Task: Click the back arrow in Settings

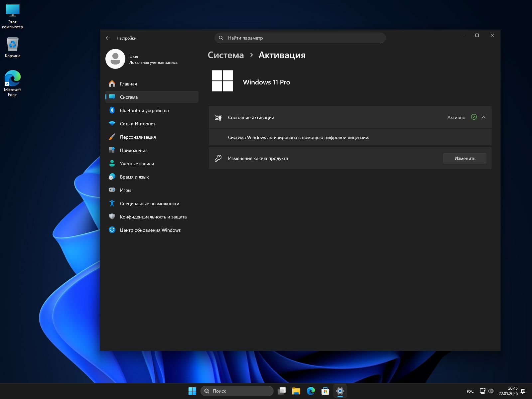Action: [108, 38]
